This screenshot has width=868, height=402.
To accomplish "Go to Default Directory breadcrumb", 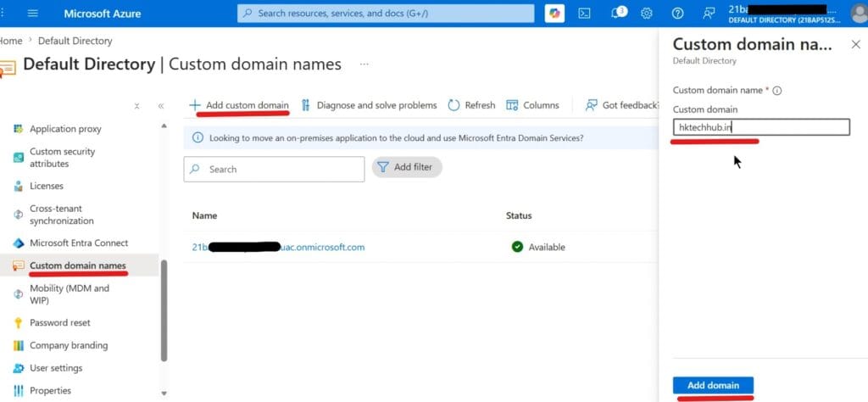I will 75,41.
